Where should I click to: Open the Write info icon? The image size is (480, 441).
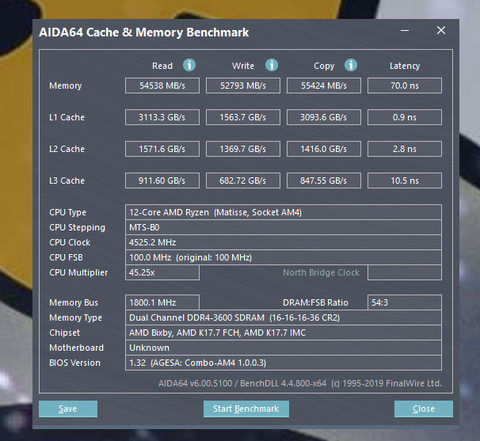(x=272, y=65)
